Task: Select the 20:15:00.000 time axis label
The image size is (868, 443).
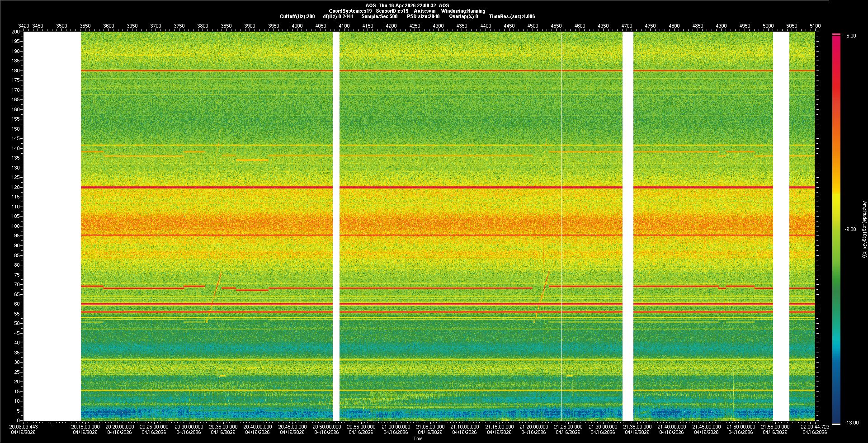Action: point(85,427)
